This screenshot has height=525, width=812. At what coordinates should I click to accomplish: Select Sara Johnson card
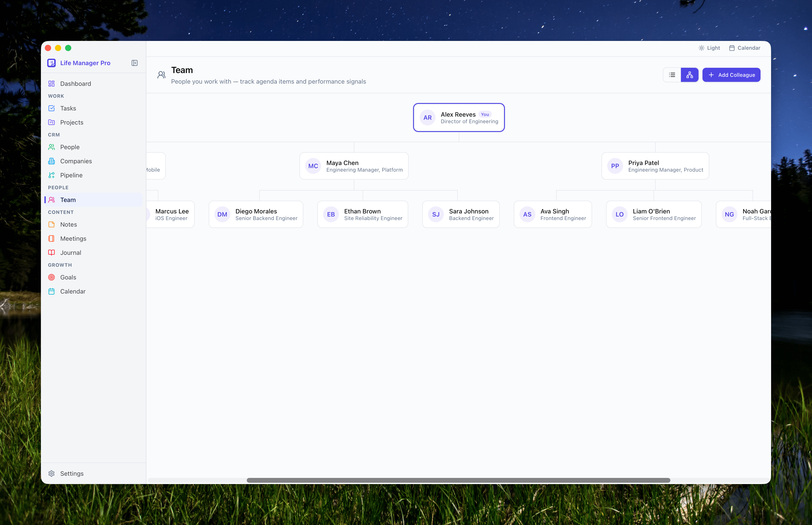[461, 215]
